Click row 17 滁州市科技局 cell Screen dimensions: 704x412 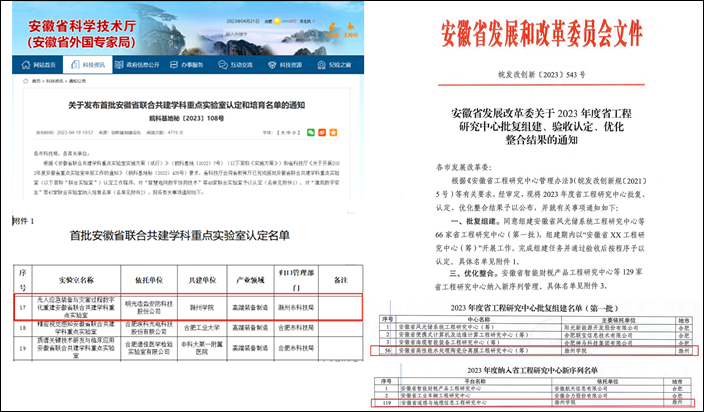(296, 308)
